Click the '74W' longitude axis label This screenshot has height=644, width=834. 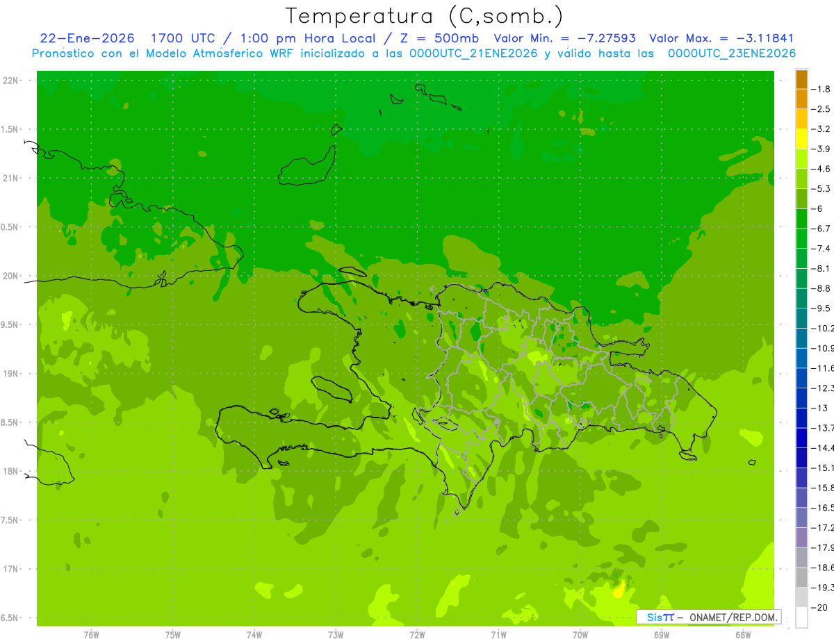click(254, 634)
